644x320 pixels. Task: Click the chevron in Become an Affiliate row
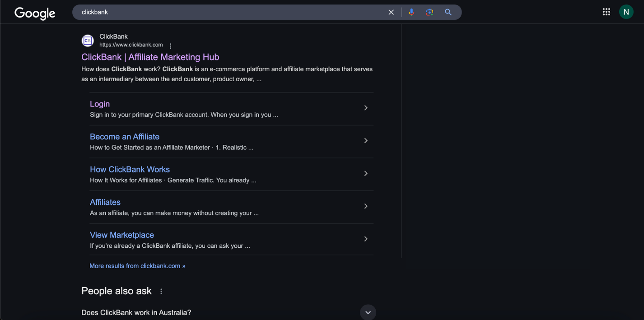[x=366, y=141]
